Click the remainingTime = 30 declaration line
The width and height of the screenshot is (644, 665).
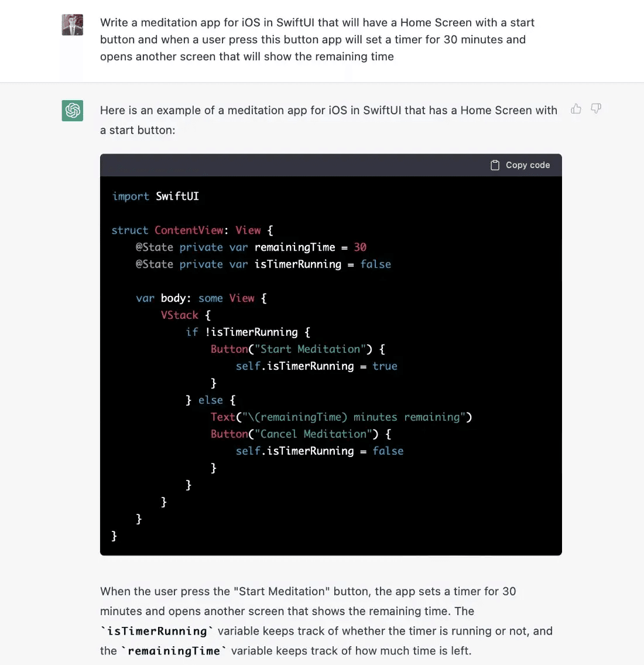click(251, 247)
